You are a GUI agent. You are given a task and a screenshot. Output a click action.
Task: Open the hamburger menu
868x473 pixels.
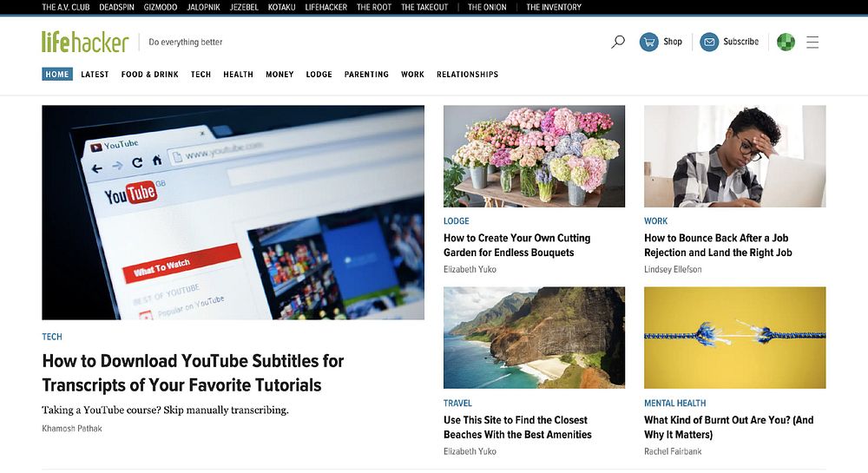coord(812,42)
